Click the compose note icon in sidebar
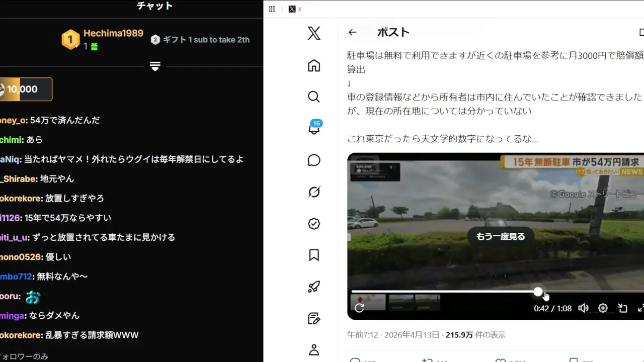The width and height of the screenshot is (644, 362). point(314,319)
